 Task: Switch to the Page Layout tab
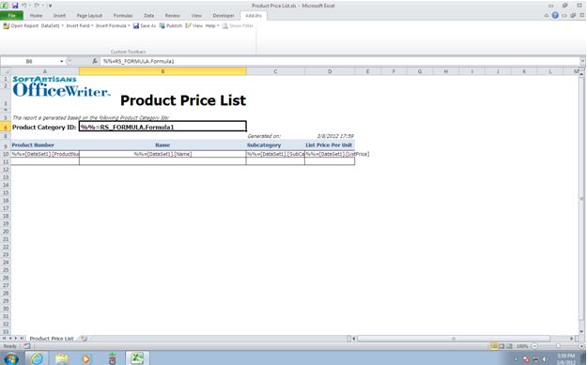point(89,16)
